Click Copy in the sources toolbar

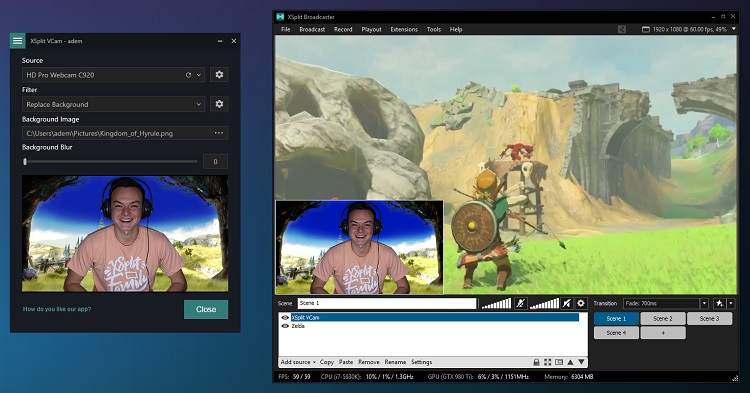click(x=327, y=362)
